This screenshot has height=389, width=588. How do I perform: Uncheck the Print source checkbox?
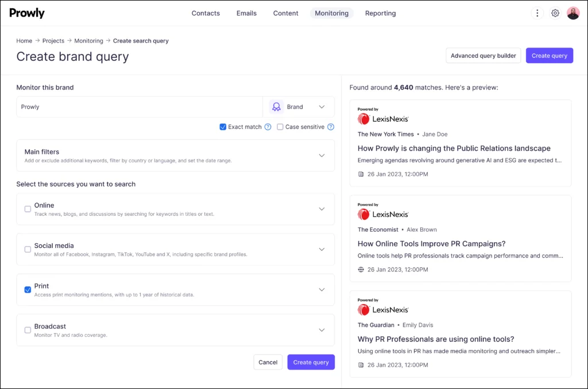28,290
